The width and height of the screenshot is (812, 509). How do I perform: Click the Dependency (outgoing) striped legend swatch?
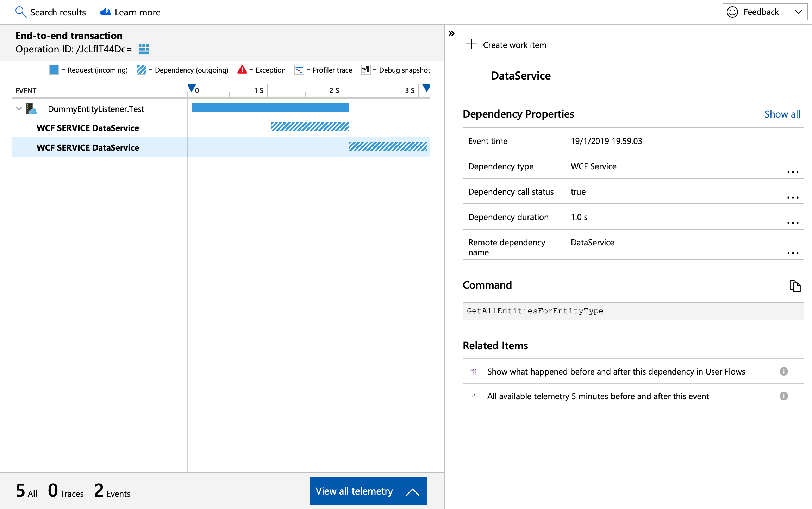click(142, 70)
